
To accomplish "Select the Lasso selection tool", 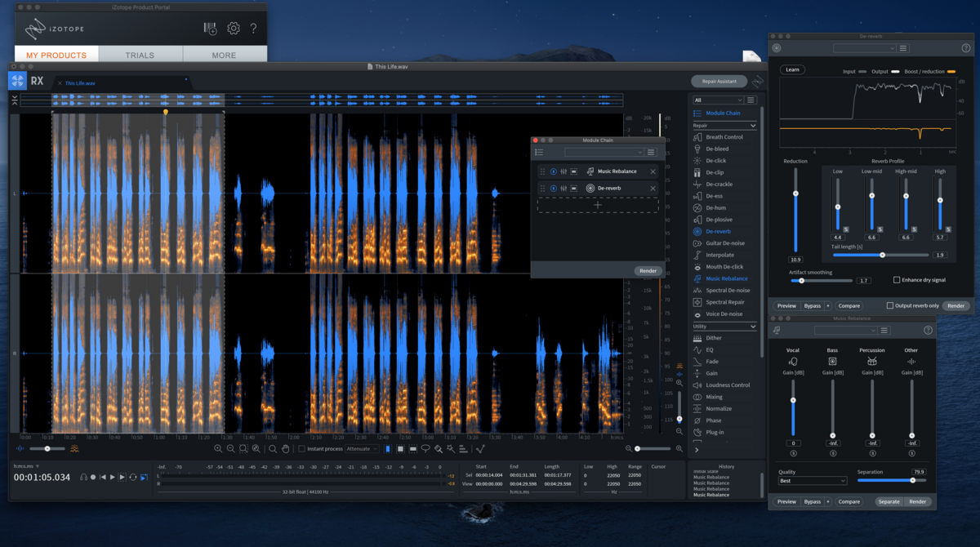I will click(x=425, y=449).
